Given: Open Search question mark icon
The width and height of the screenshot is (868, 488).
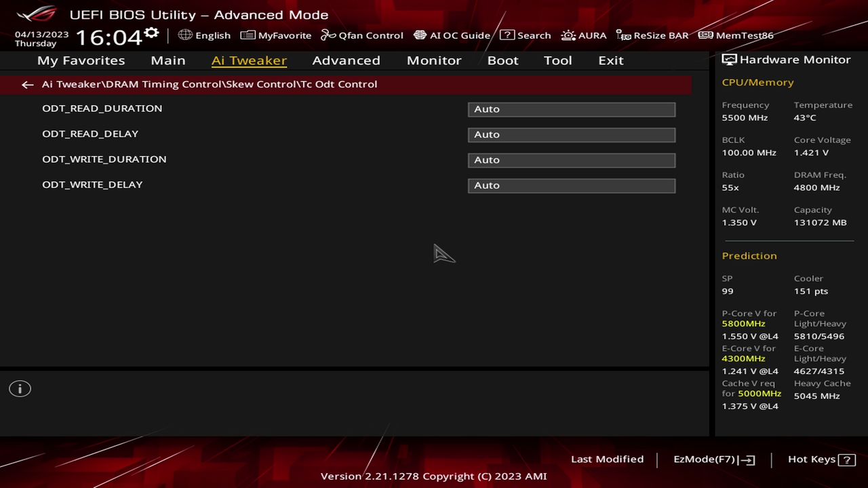Looking at the screenshot, I should pos(507,35).
